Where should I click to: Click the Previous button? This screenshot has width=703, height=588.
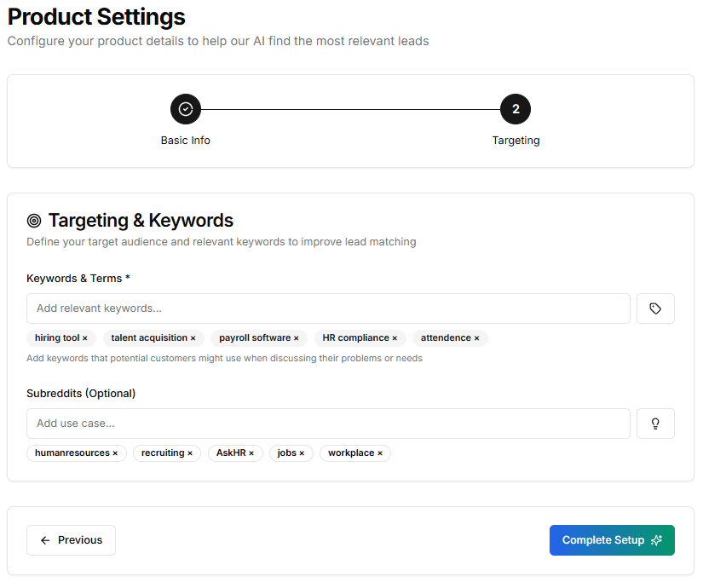point(71,540)
